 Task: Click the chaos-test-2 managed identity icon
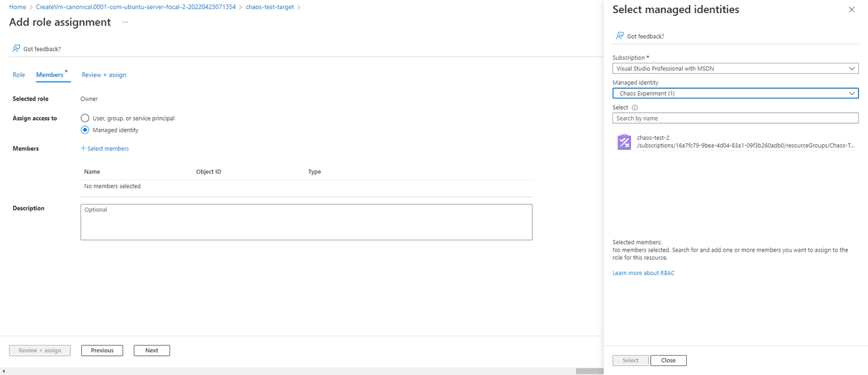click(x=624, y=142)
